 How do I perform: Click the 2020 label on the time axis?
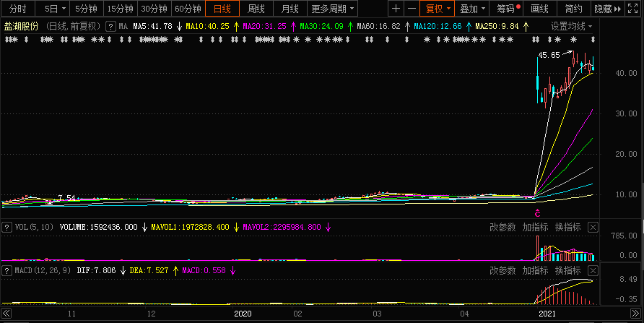pos(243,314)
